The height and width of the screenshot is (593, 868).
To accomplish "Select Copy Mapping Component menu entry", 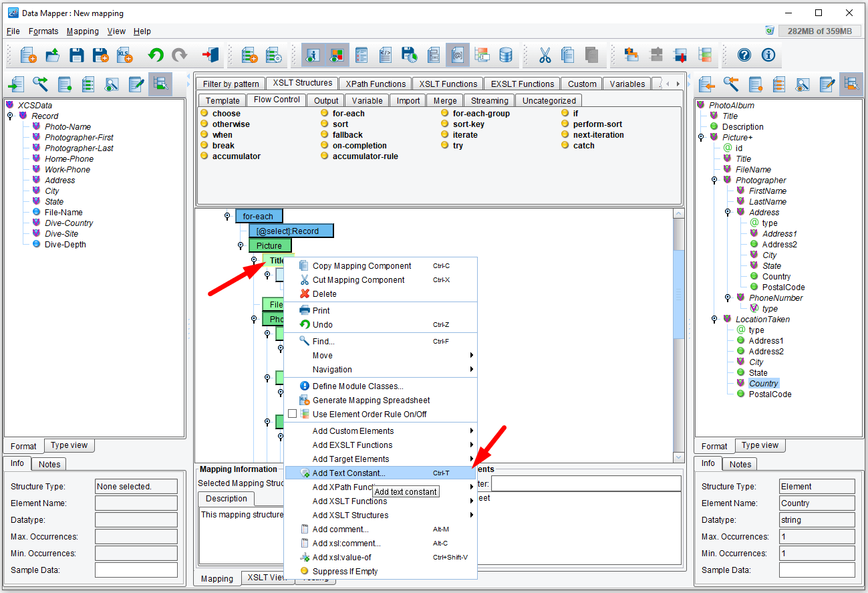I will click(380, 265).
